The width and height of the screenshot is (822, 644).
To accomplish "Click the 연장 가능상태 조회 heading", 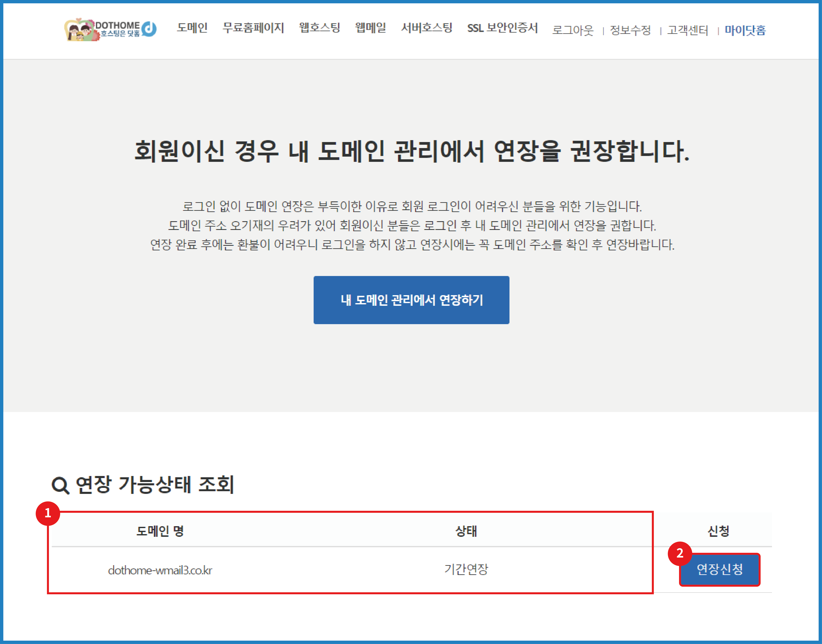I will (155, 485).
